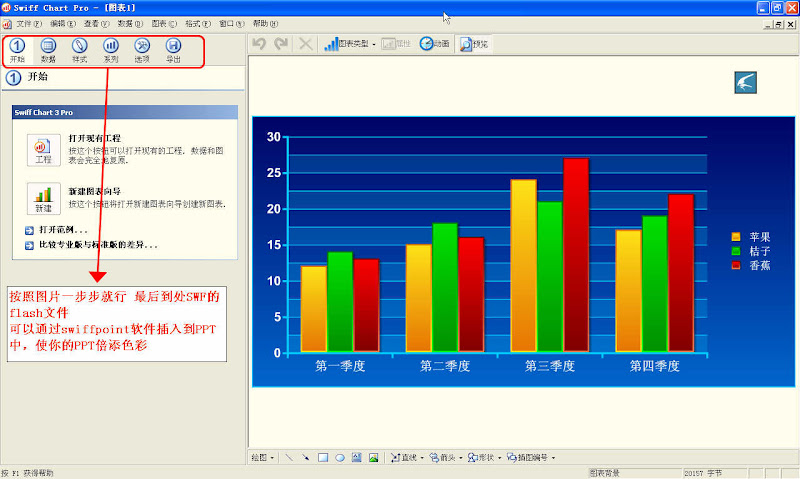The width and height of the screenshot is (800, 479).
Task: Click the 桔子 green legend swatch
Action: tap(736, 251)
